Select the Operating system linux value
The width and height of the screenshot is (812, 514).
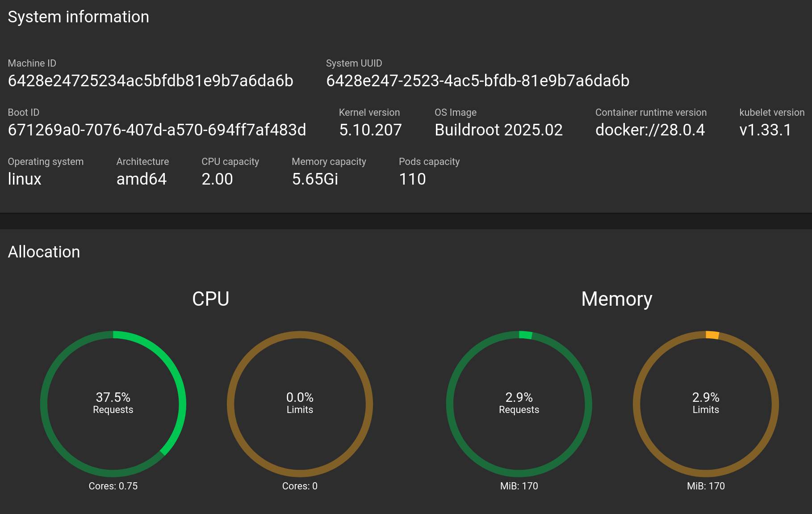25,179
